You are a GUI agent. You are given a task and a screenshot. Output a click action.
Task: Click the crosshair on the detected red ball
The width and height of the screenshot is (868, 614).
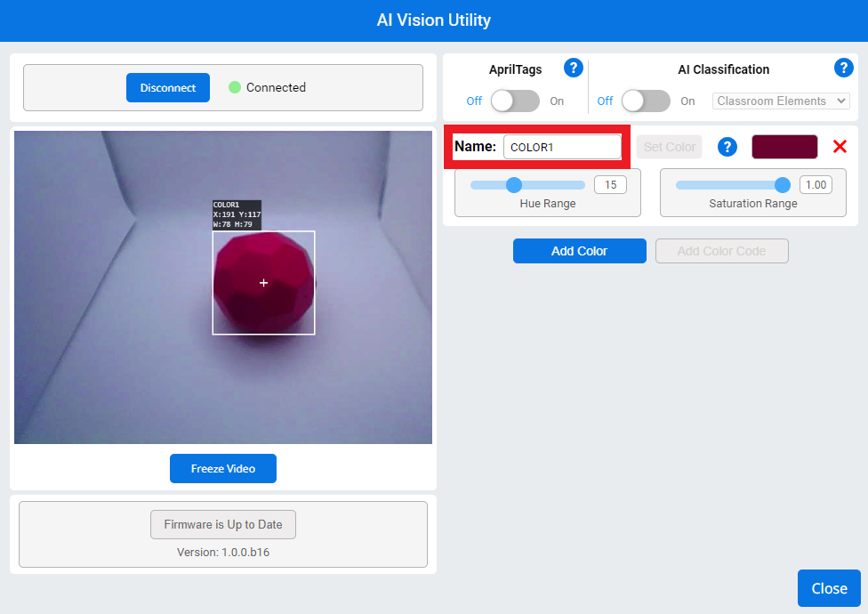[x=263, y=282]
